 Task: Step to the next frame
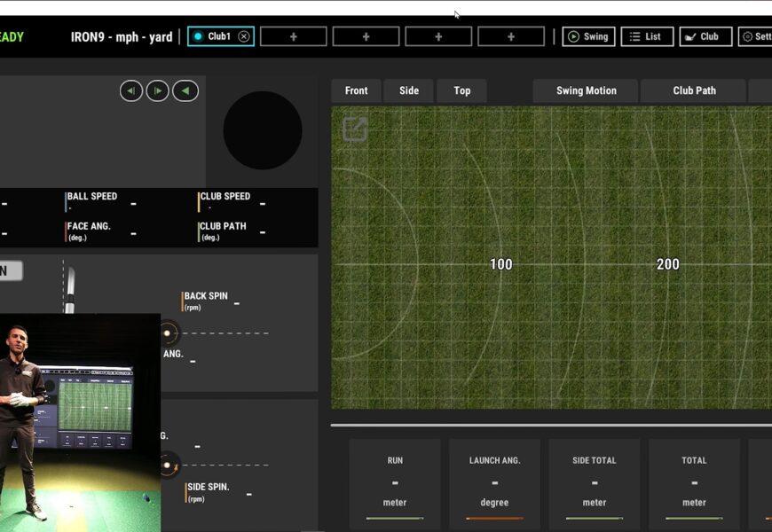158,90
